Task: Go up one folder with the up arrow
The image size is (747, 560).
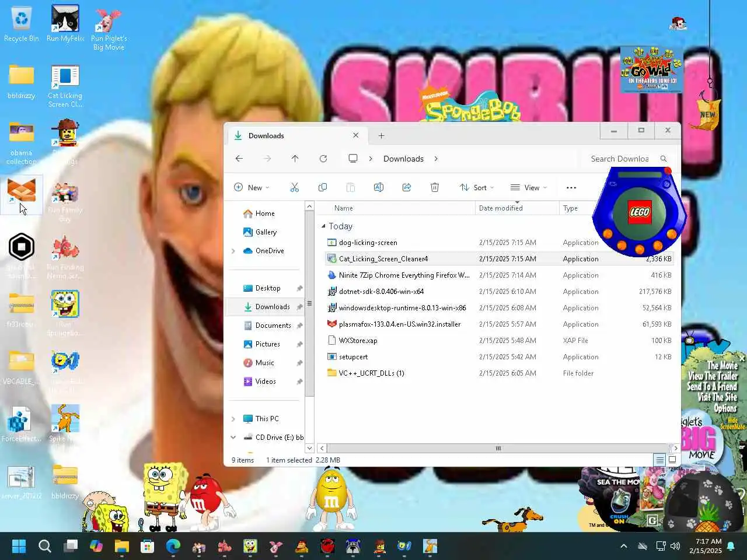Action: (x=295, y=159)
